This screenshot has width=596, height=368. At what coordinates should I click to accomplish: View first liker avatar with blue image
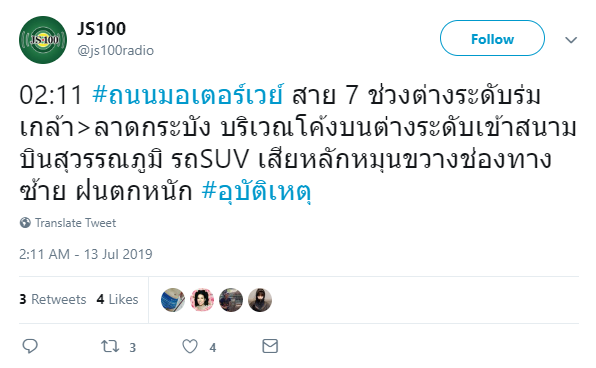[x=173, y=300]
